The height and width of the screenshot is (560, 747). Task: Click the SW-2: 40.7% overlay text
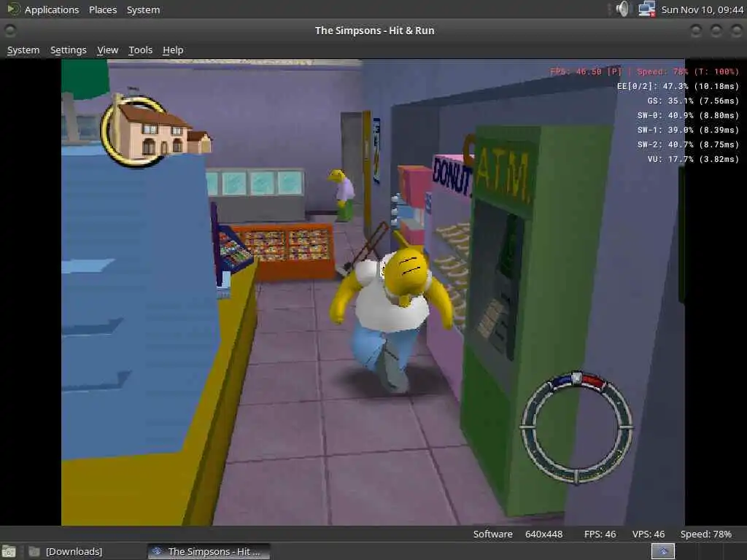tap(688, 144)
